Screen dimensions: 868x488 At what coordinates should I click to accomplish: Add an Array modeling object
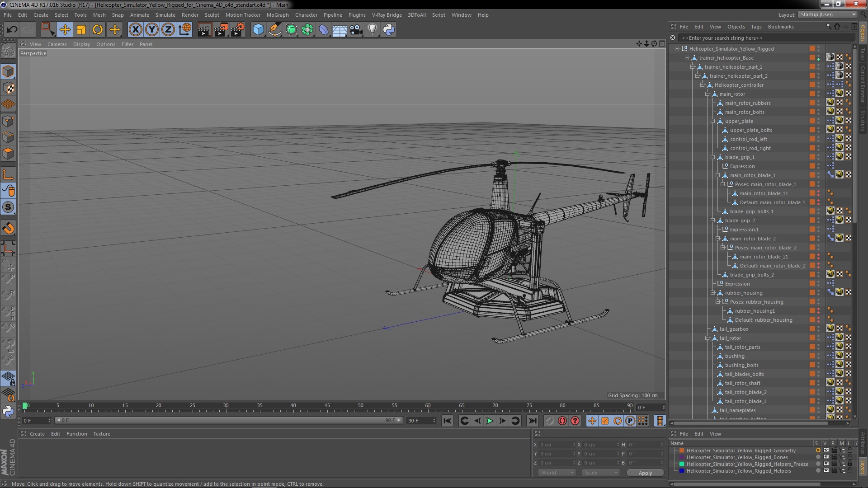(x=307, y=30)
